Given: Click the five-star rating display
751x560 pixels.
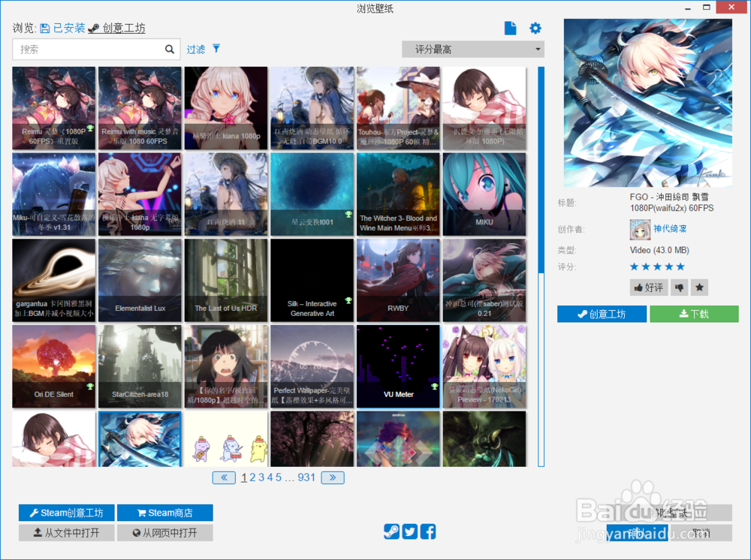Looking at the screenshot, I should [x=657, y=266].
